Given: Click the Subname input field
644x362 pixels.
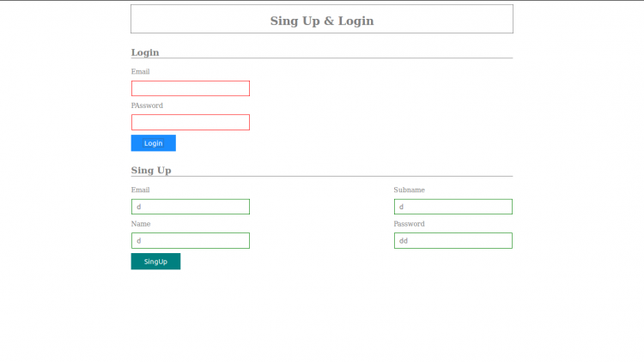Looking at the screenshot, I should [453, 207].
